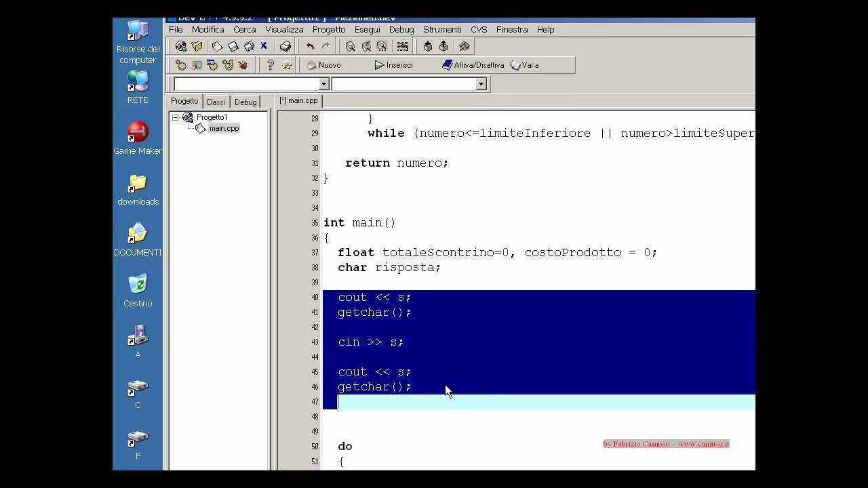The image size is (868, 488).
Task: Click the New project toolbar icon
Action: click(x=181, y=46)
